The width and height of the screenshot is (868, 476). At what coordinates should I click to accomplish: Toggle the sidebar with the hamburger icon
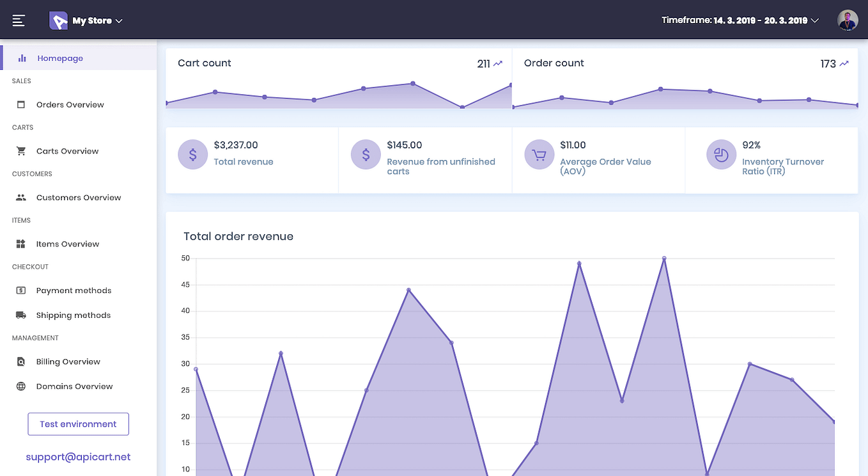pos(19,19)
